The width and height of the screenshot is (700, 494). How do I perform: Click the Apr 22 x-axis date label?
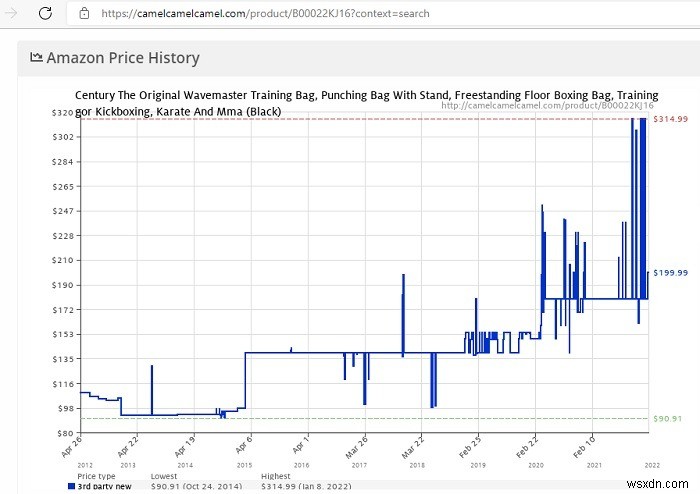pos(129,447)
